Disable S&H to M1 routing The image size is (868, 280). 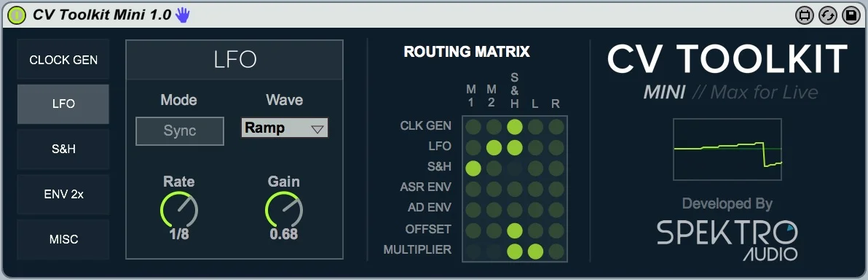pyautogui.click(x=473, y=168)
